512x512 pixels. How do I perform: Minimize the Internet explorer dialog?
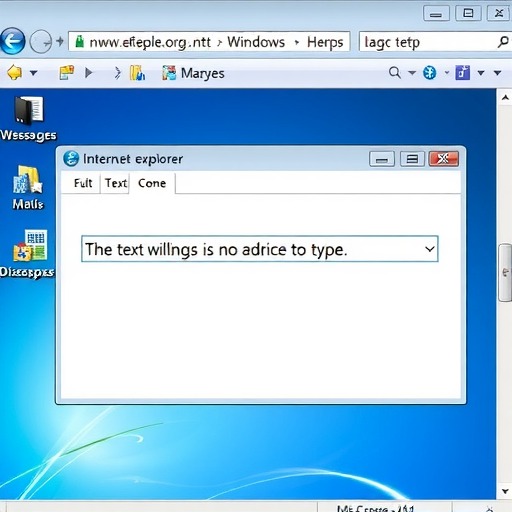[x=382, y=159]
